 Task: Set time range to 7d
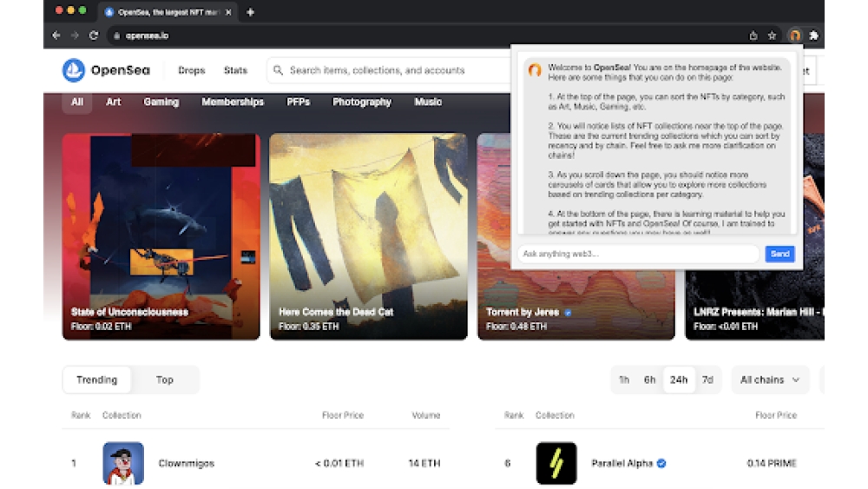707,380
